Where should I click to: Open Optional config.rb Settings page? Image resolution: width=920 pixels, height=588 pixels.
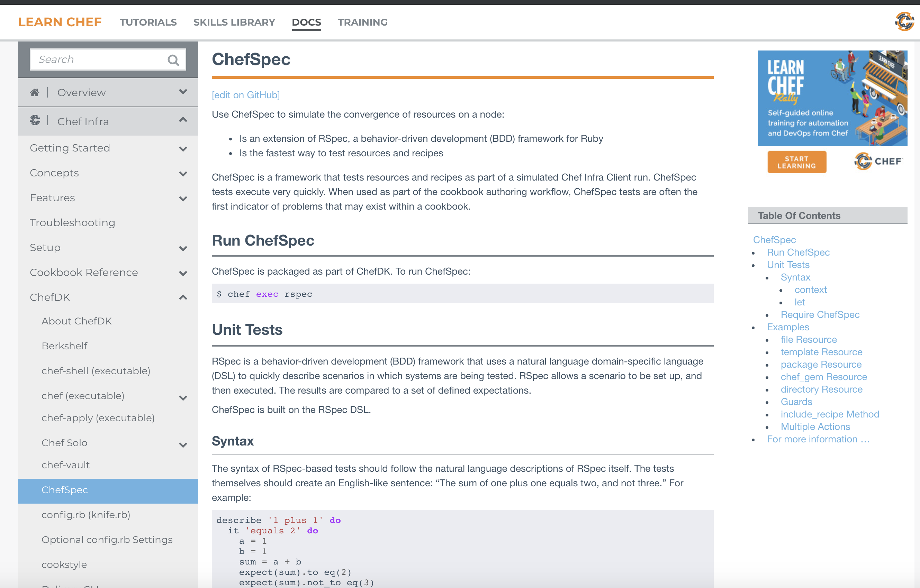click(x=107, y=540)
